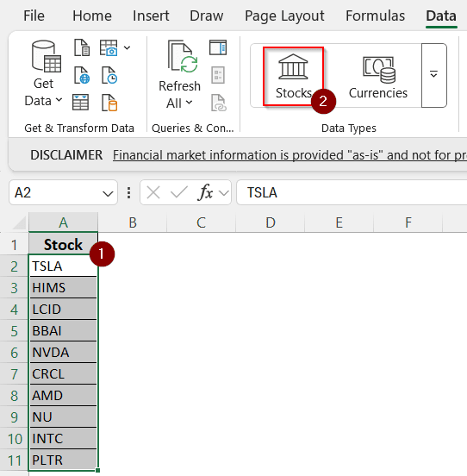Screen dimensions: 467x476
Task: Expand the Data Types gallery
Action: (434, 75)
